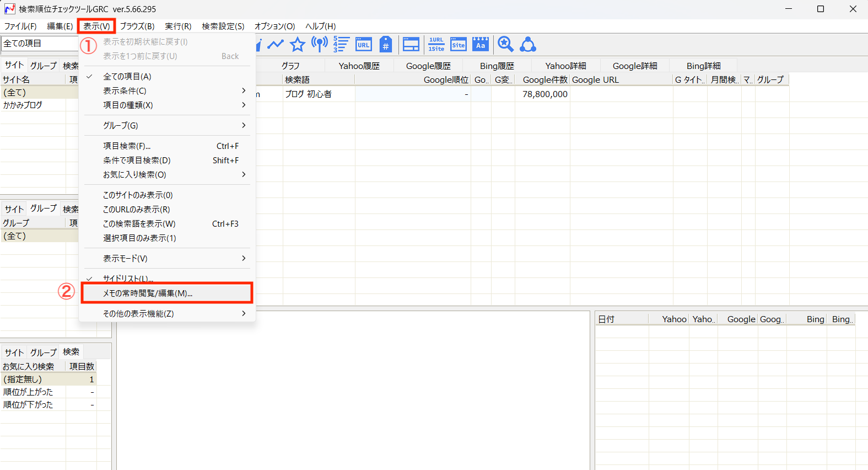This screenshot has width=868, height=470.
Task: Sort by the 日付 column header
Action: pyautogui.click(x=622, y=319)
